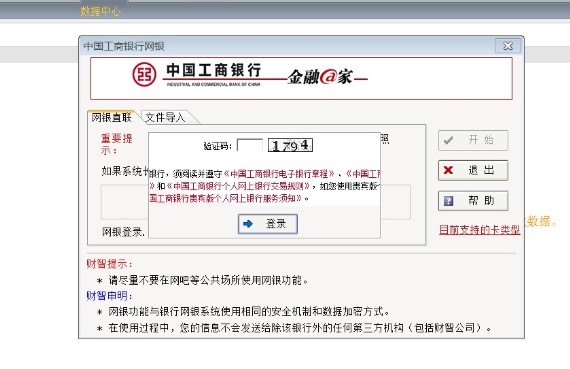Viewport: 570px width, 369px height.
Task: Open 《中国工商银行电子银行章程》 link
Action: pyautogui.click(x=279, y=174)
